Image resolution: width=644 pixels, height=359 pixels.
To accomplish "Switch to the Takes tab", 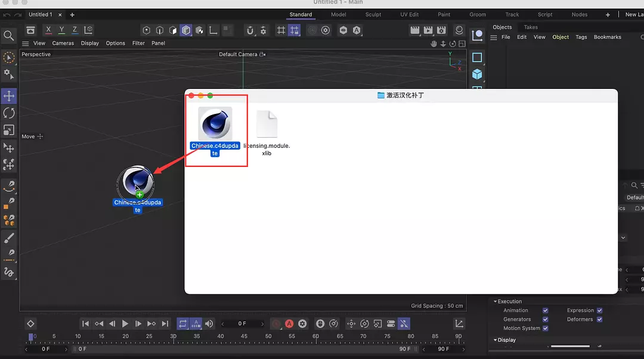I will tap(531, 27).
